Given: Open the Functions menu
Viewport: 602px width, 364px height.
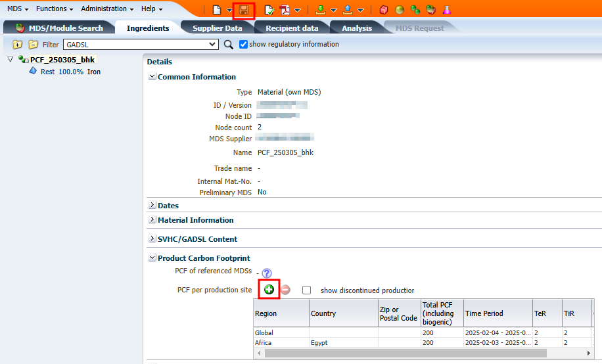Looking at the screenshot, I should coord(55,9).
